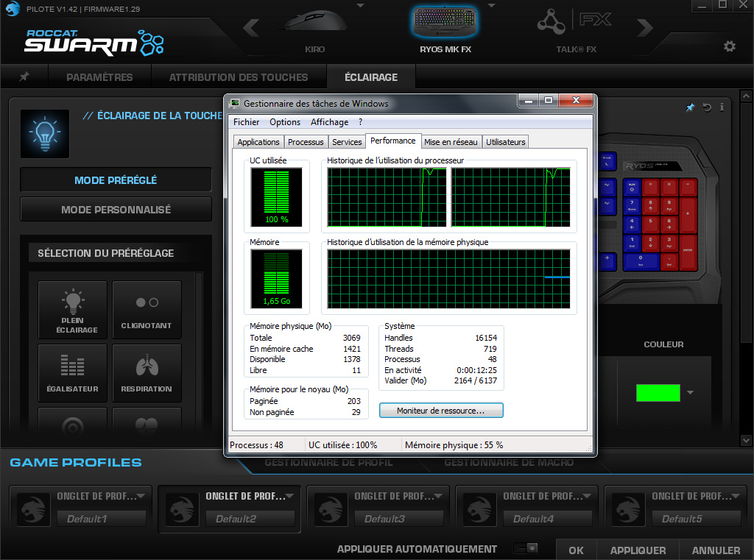Expand the Default1 profile tab dropdown
Image resolution: width=754 pixels, height=560 pixels.
141,495
